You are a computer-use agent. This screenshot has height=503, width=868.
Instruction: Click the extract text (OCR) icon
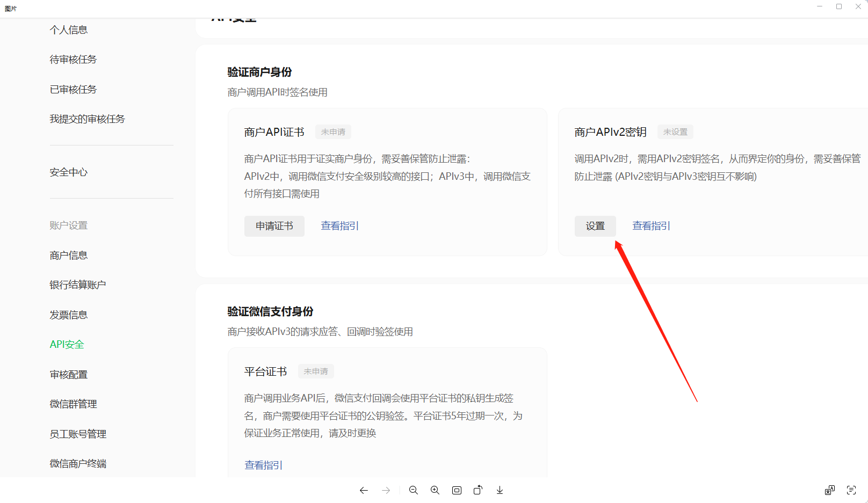click(851, 490)
